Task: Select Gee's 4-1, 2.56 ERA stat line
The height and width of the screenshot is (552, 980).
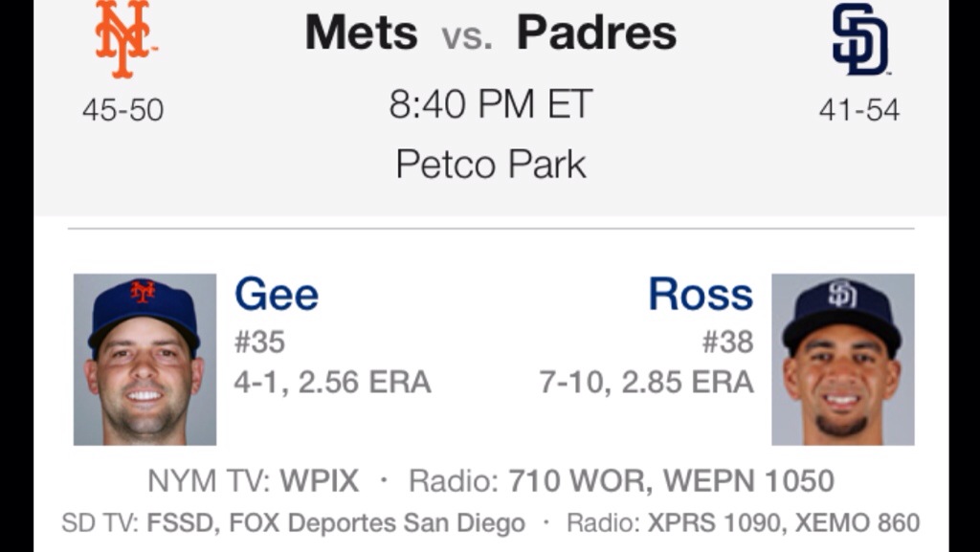Action: 332,383
